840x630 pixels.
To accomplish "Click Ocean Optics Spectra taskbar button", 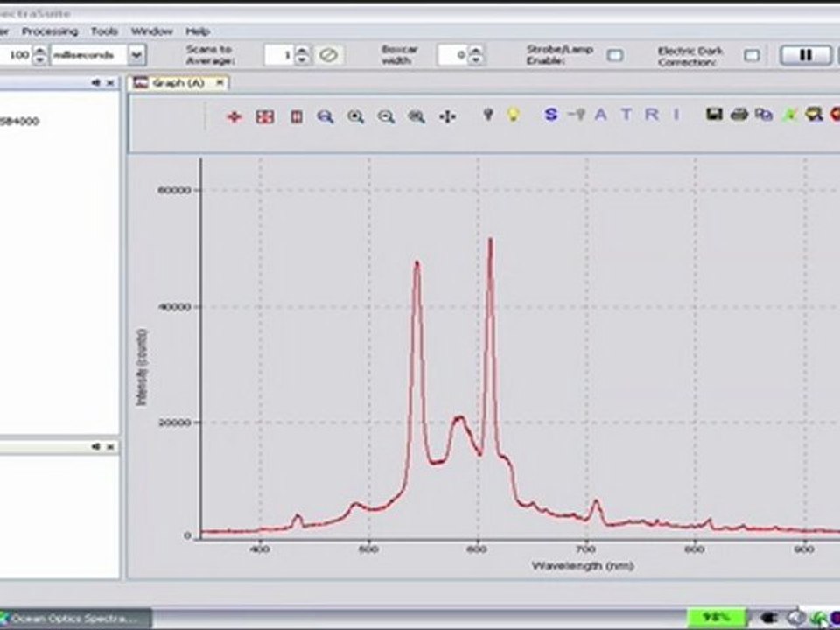I will pos(75,619).
